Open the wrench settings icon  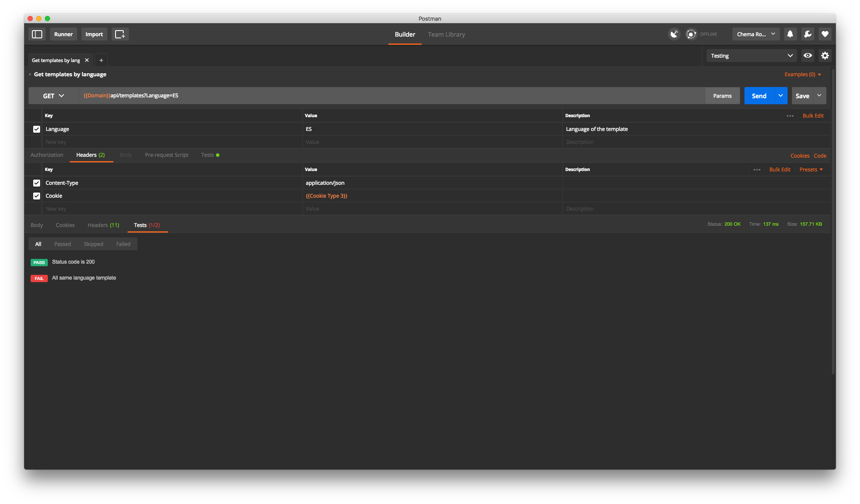tap(807, 34)
